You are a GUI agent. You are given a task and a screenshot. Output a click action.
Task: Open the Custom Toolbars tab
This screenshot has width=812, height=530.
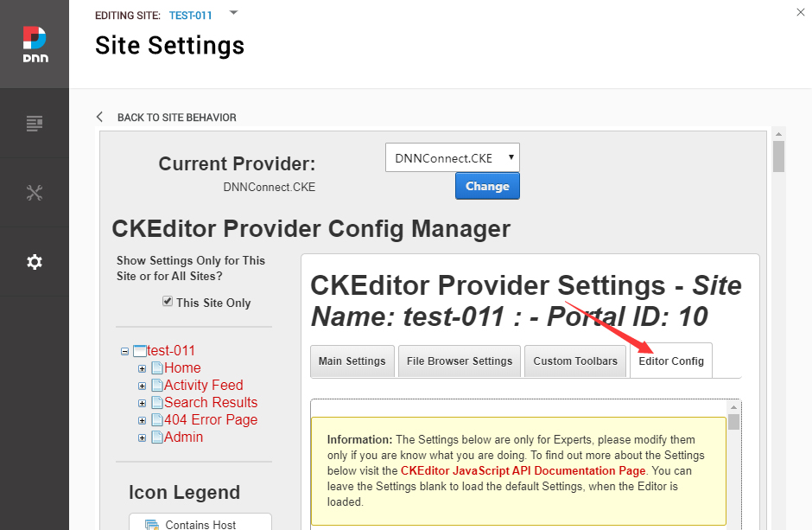[x=575, y=361]
